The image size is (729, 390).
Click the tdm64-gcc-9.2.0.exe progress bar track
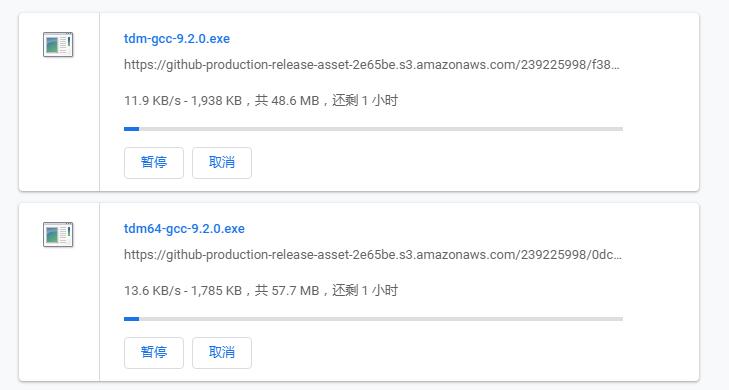[x=373, y=319]
